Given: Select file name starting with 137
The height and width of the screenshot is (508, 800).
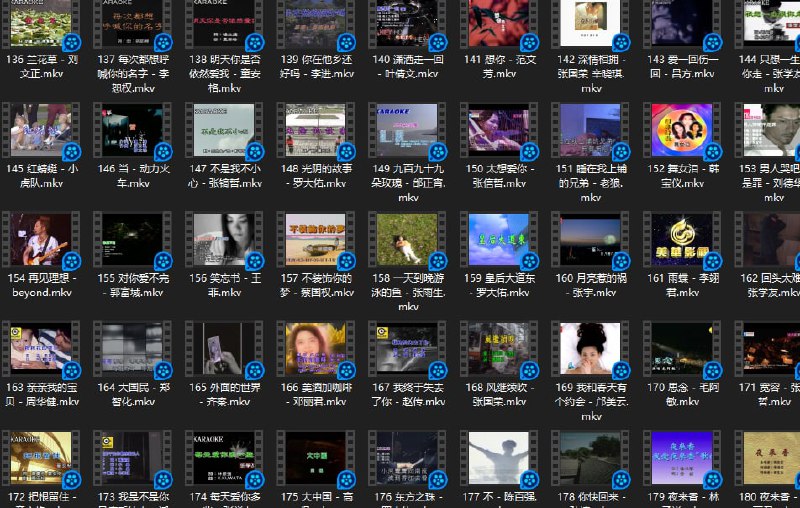Looking at the screenshot, I should click(133, 74).
